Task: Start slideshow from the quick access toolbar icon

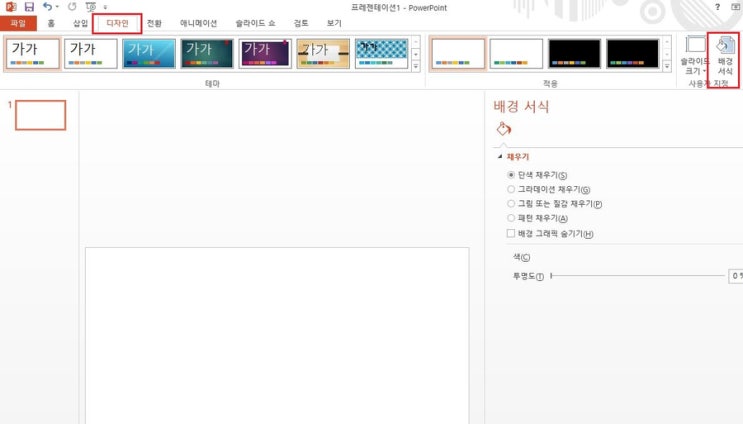Action: point(91,7)
